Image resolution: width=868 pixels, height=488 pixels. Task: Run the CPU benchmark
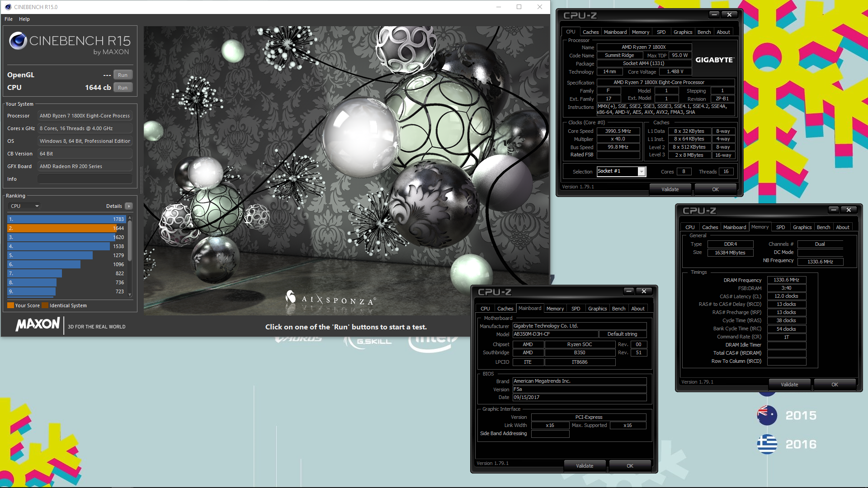coord(123,88)
